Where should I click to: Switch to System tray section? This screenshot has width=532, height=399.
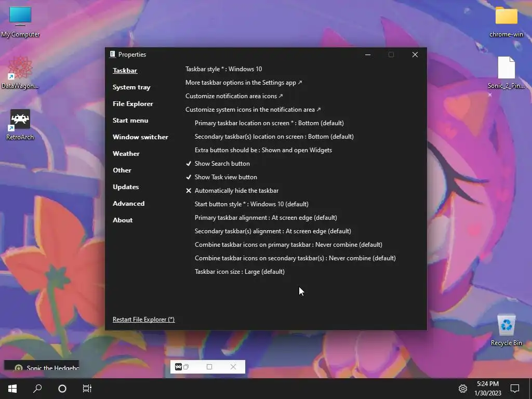(131, 87)
